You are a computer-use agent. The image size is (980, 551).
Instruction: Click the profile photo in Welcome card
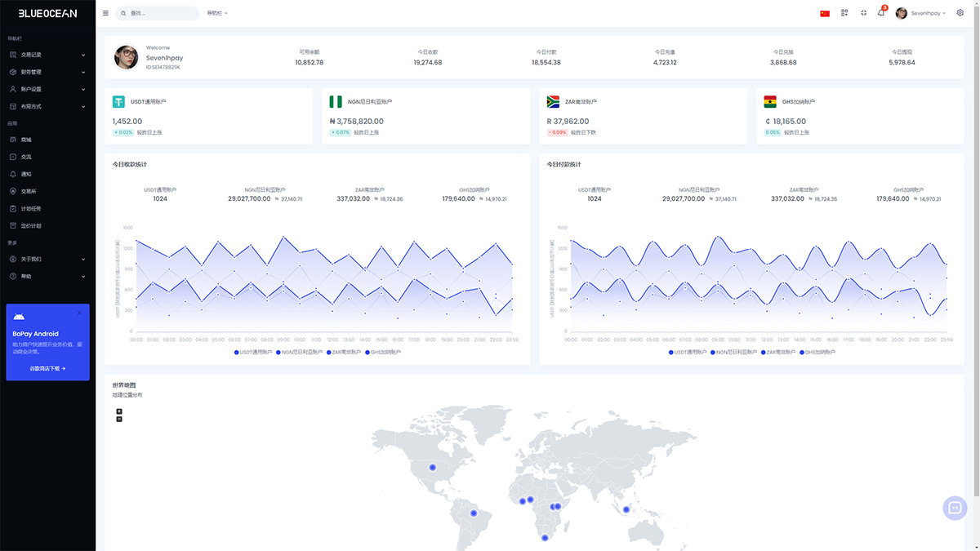127,57
